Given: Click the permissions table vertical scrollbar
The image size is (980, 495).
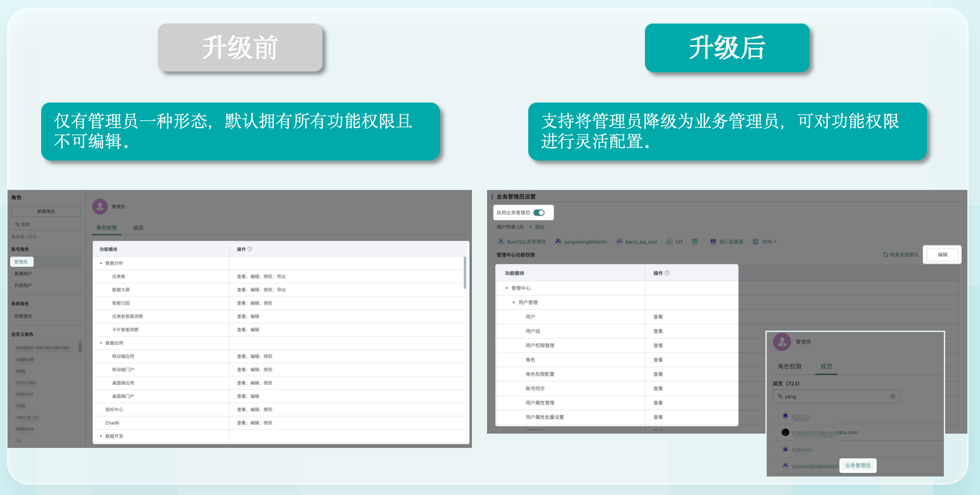Looking at the screenshot, I should click(x=465, y=273).
